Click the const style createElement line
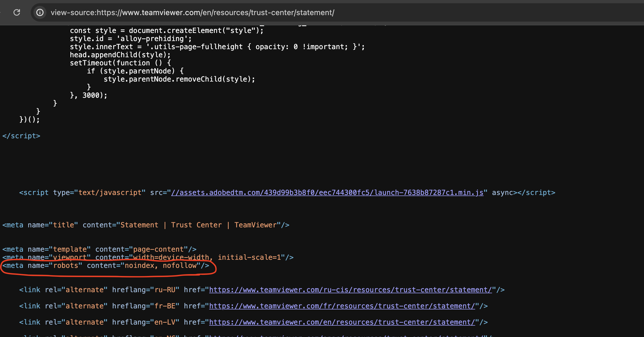Screen dimensions: 644x337 pos(167,31)
